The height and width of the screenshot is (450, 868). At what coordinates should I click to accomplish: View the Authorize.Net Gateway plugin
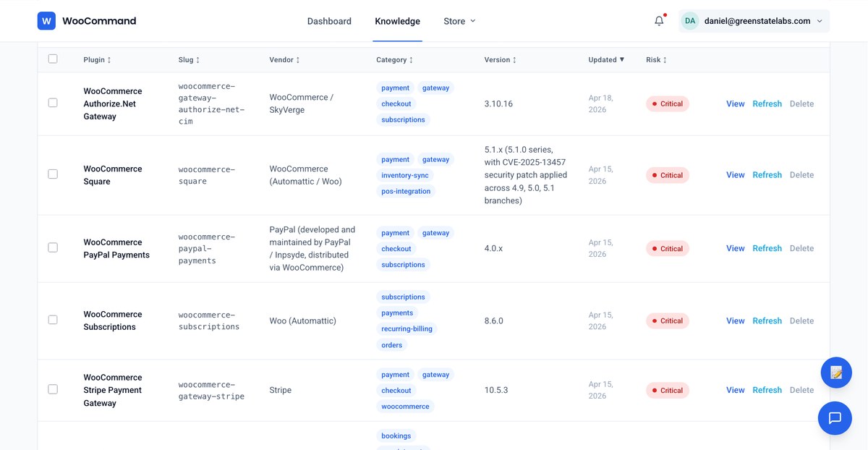tap(735, 103)
